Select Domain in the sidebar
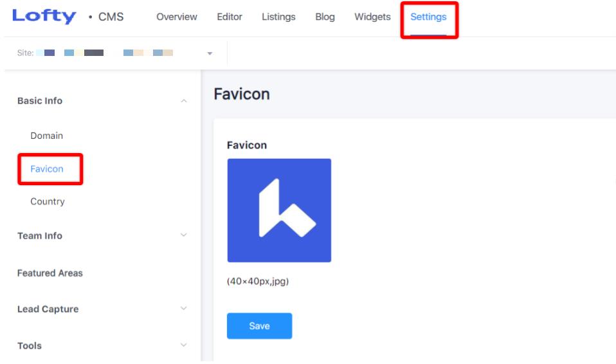 (x=47, y=136)
